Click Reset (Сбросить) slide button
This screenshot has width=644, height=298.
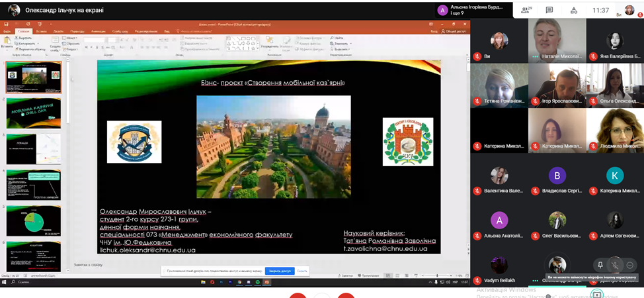[x=71, y=43]
